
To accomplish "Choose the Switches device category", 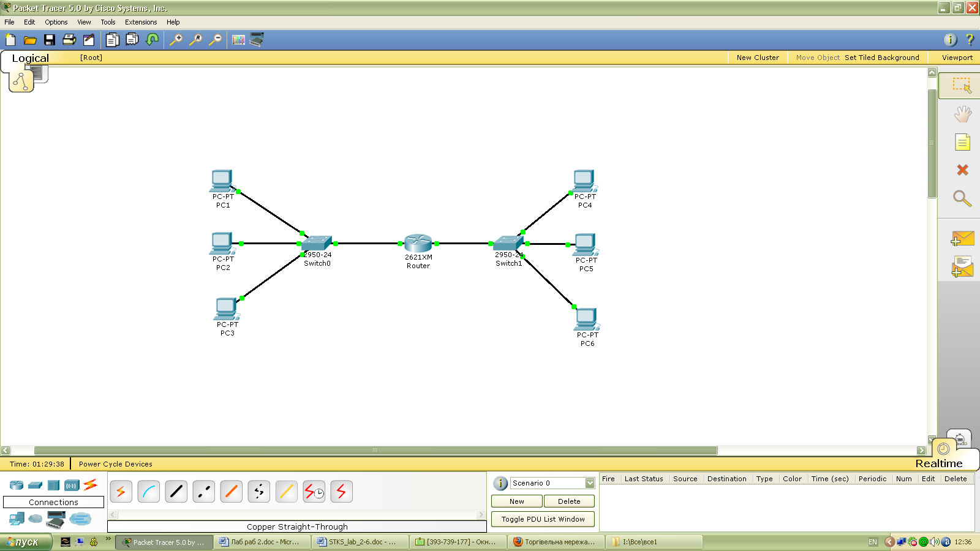I will click(x=36, y=485).
